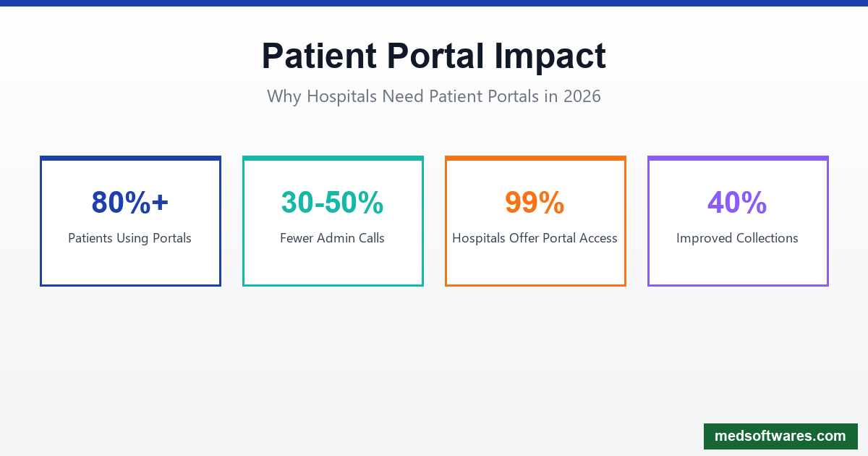This screenshot has height=456, width=868.
Task: Click the word "Patient" in the main title
Action: click(x=319, y=56)
